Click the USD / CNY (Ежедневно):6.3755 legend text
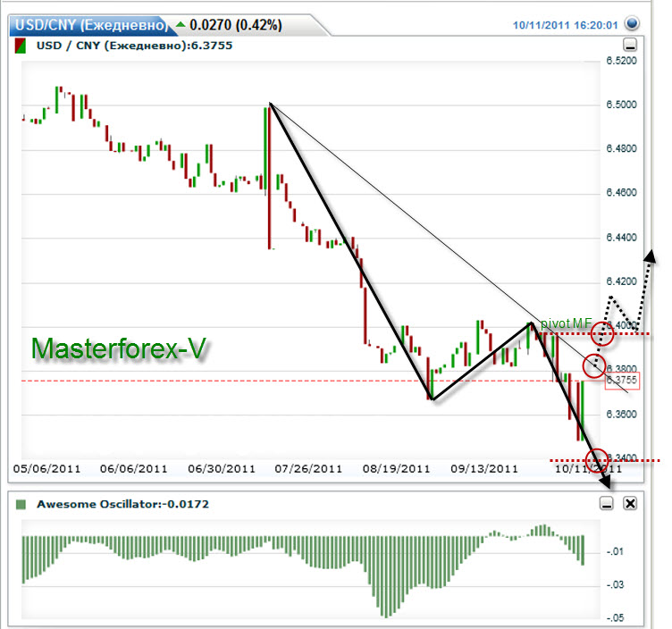 (134, 46)
